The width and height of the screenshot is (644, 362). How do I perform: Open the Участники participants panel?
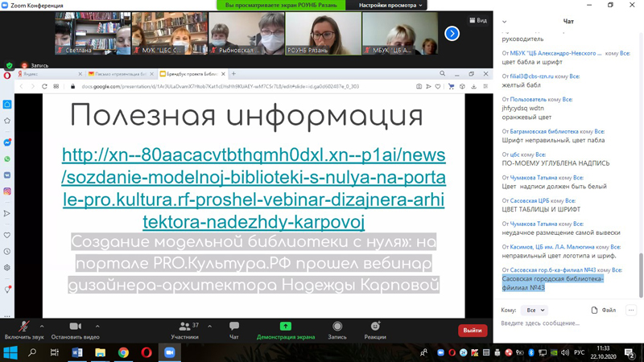tap(184, 330)
